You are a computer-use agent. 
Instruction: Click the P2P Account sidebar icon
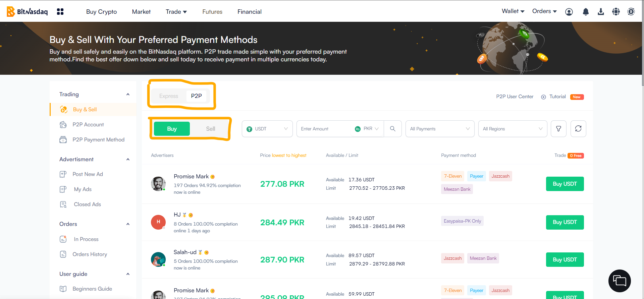(63, 125)
